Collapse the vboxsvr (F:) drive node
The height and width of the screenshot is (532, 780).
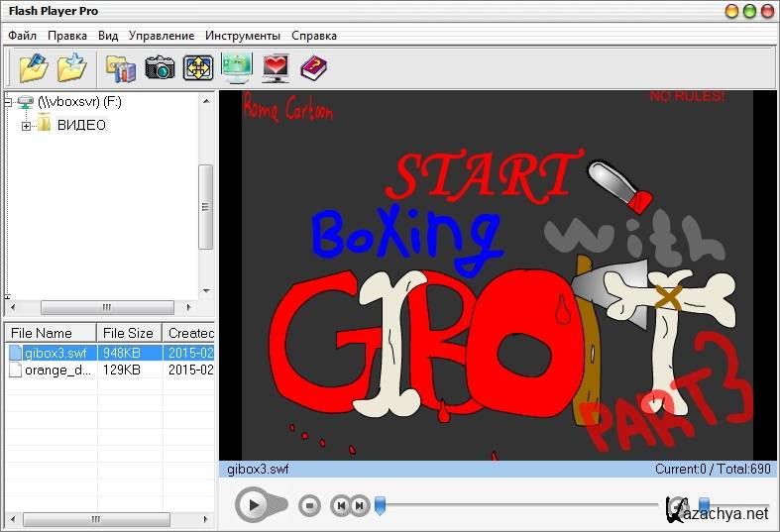10,101
